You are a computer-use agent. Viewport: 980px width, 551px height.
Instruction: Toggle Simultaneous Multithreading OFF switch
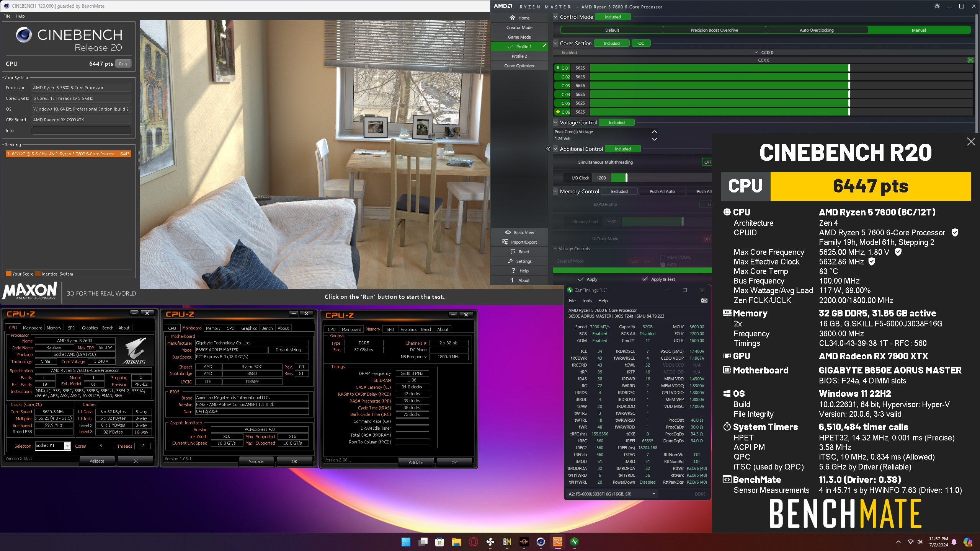707,162
